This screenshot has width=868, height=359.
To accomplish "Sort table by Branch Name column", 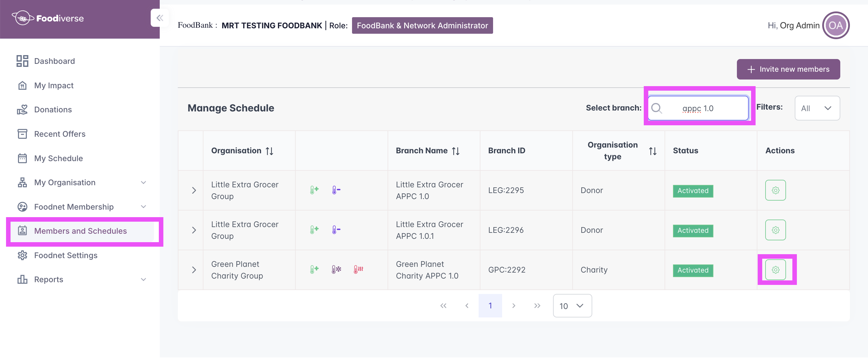I will tap(456, 151).
